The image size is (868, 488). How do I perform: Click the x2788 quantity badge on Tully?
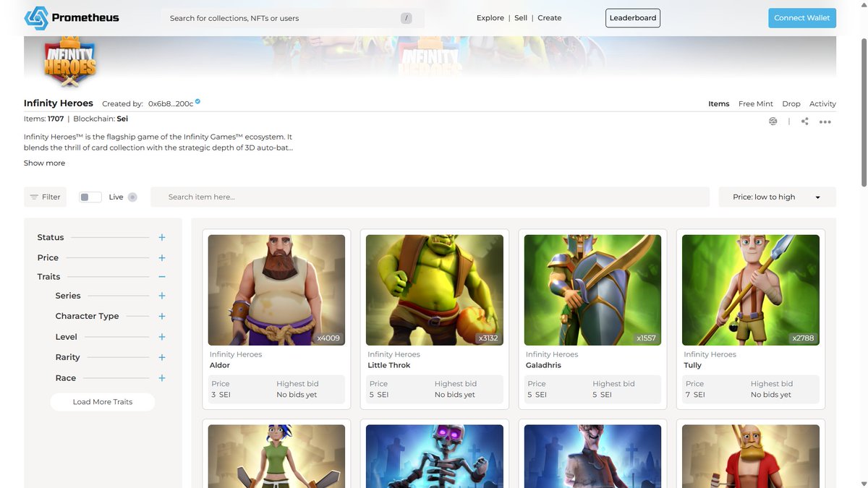pyautogui.click(x=804, y=338)
